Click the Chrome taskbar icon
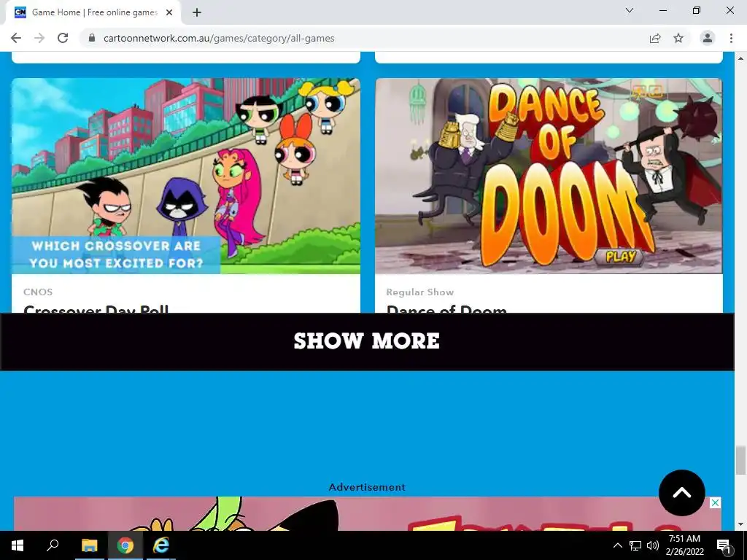Viewport: 747px width, 560px height. click(x=125, y=545)
